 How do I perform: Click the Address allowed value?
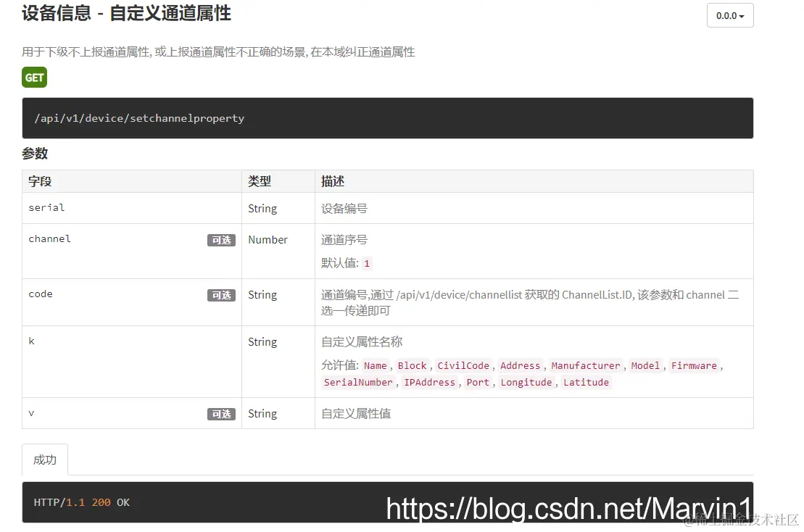tap(520, 365)
